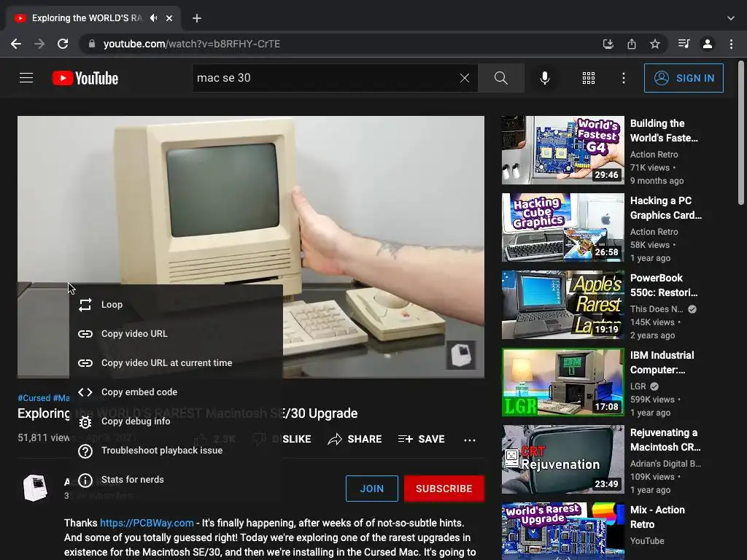Open title Hacking a PC Graphics Card...
Image resolution: width=747 pixels, height=560 pixels.
666,208
